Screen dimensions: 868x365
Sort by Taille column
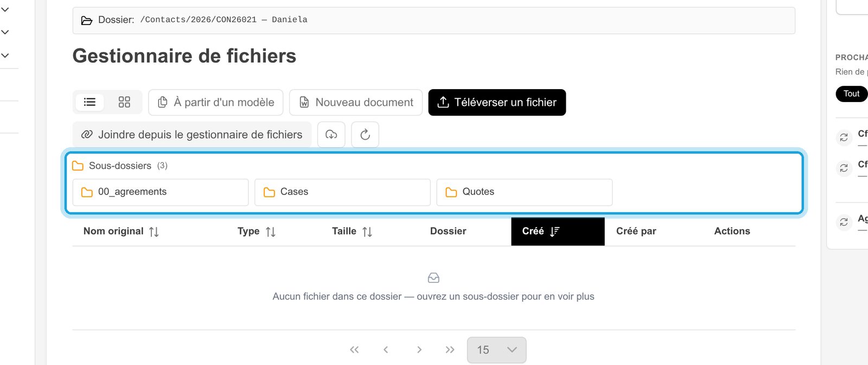(x=352, y=231)
